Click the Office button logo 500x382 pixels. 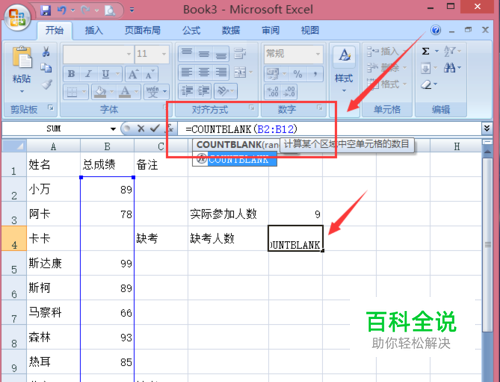(x=17, y=17)
